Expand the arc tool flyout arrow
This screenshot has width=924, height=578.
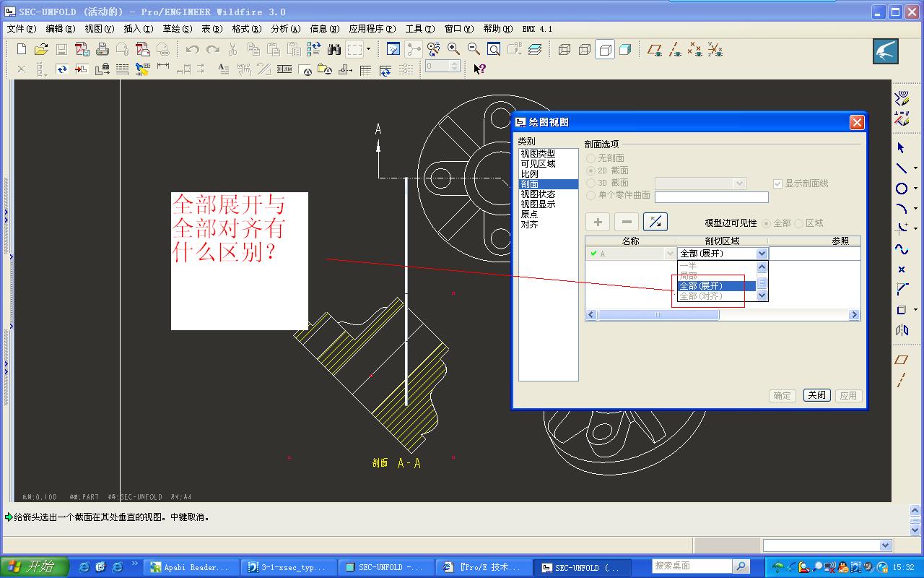point(915,209)
